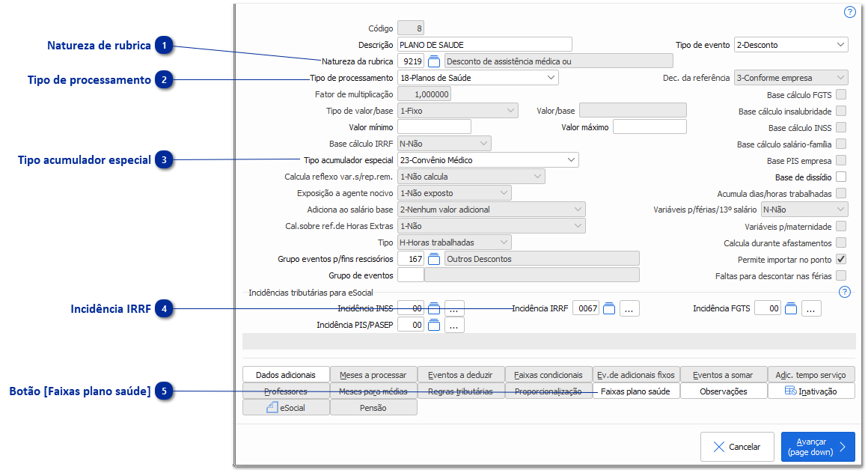Enable Base cálculo salário-família checkbox

coord(841,144)
